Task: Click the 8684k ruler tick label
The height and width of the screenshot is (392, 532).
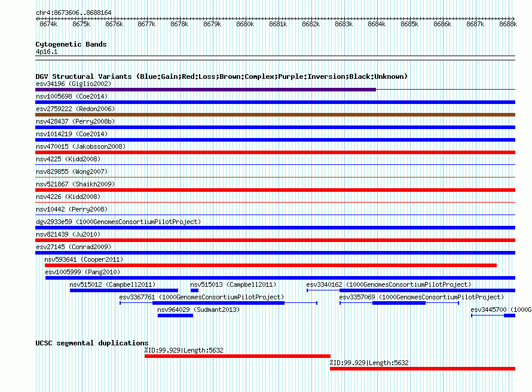Action: (377, 24)
